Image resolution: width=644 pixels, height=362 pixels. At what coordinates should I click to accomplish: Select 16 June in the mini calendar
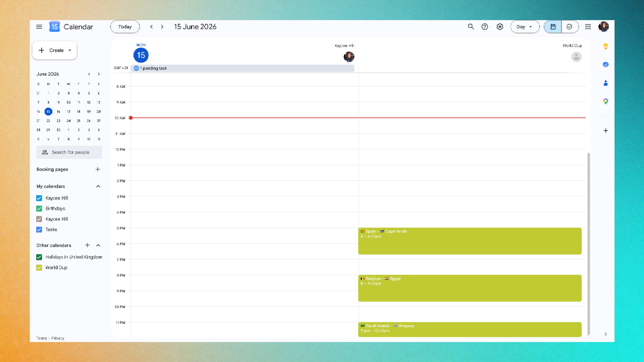(x=58, y=111)
